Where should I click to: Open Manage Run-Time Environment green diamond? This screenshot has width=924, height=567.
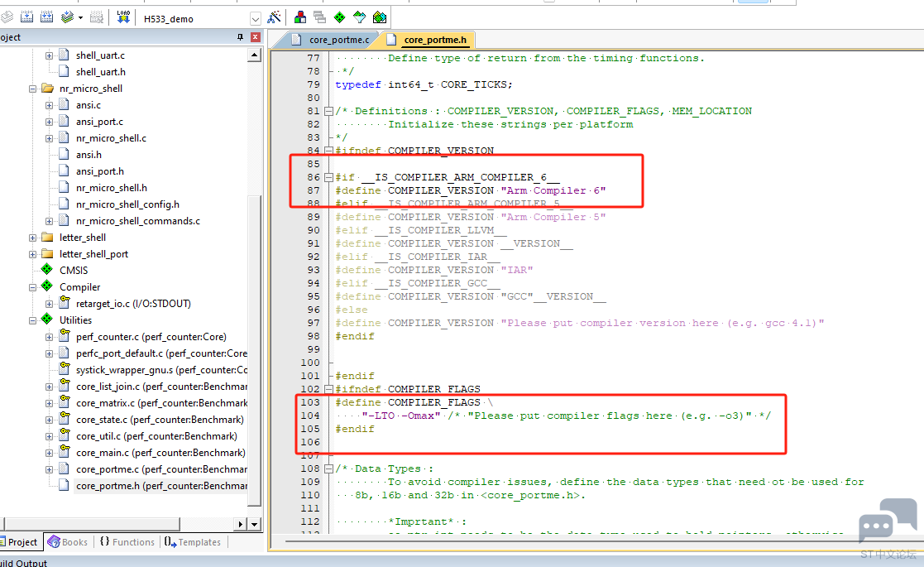click(x=339, y=17)
